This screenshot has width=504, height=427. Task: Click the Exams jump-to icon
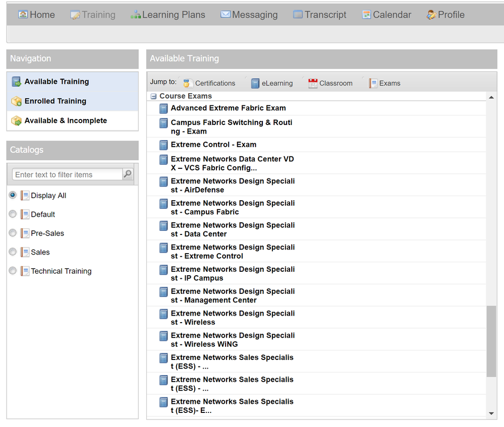[x=373, y=83]
